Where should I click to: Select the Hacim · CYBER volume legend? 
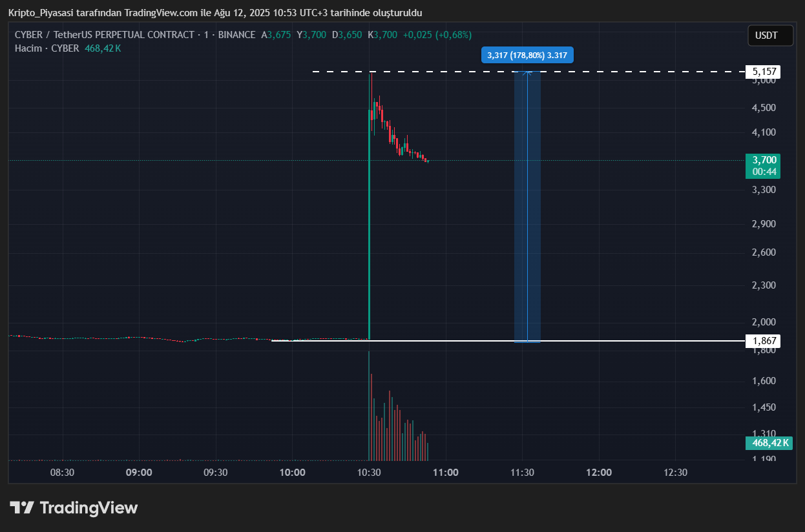[47, 48]
